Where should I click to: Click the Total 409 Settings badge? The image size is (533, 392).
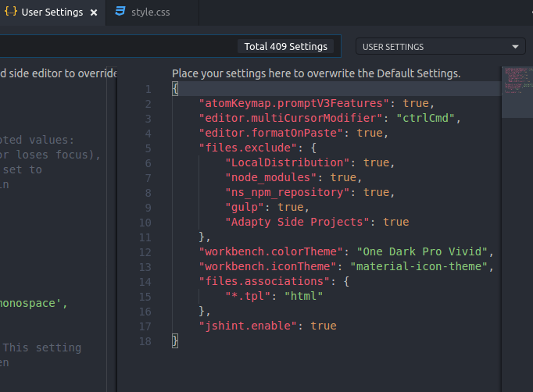pos(285,47)
